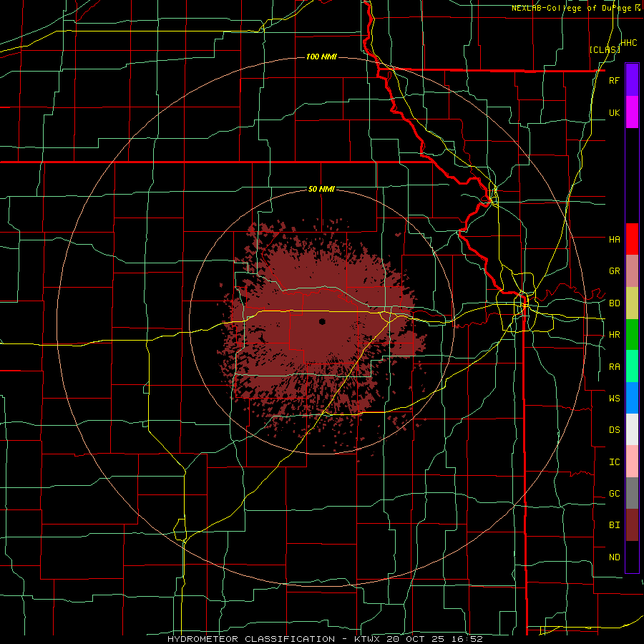This screenshot has width=644, height=644.
Task: Click the GC gray legend swatch
Action: point(632,493)
